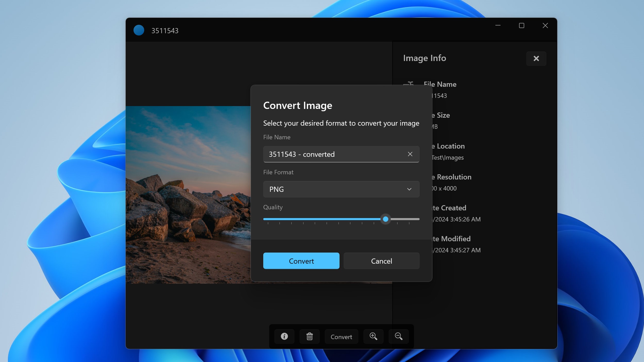This screenshot has height=362, width=644.
Task: Click the "Image Info" panel heading
Action: [x=425, y=58]
